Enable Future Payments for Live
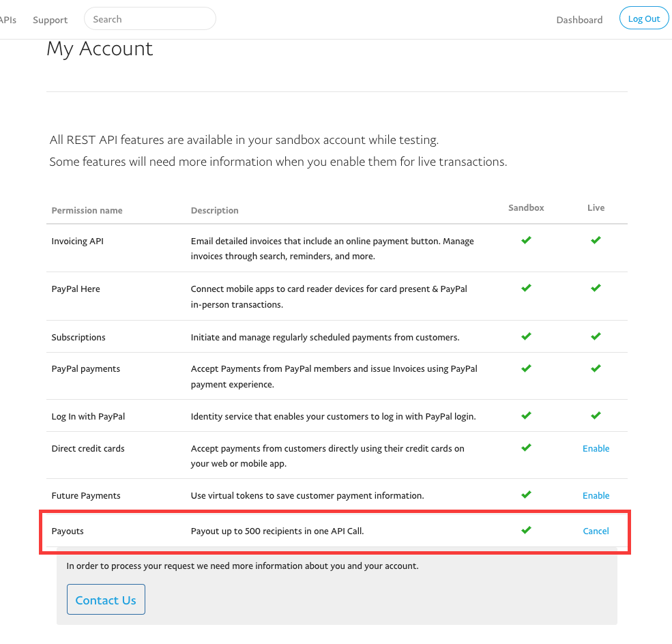The width and height of the screenshot is (672, 644). 596,496
